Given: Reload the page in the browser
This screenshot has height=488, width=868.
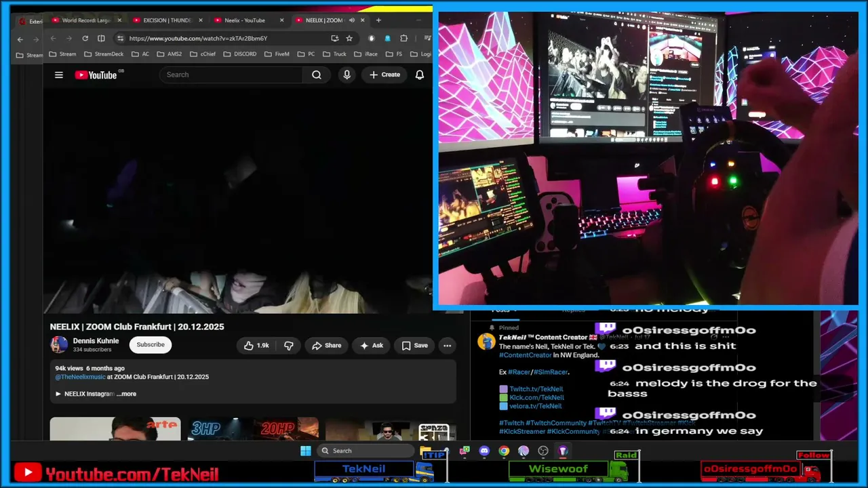Looking at the screenshot, I should (85, 39).
